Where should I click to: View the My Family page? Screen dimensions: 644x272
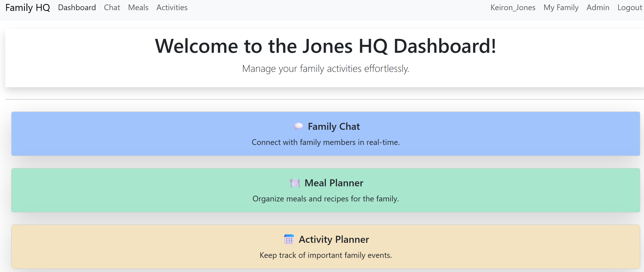[561, 7]
